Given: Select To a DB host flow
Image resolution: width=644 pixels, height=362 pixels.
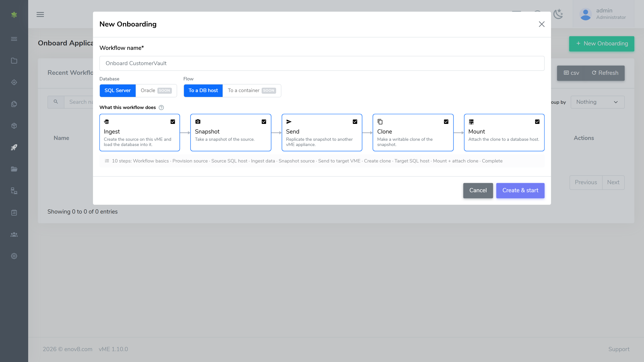Looking at the screenshot, I should (x=203, y=90).
